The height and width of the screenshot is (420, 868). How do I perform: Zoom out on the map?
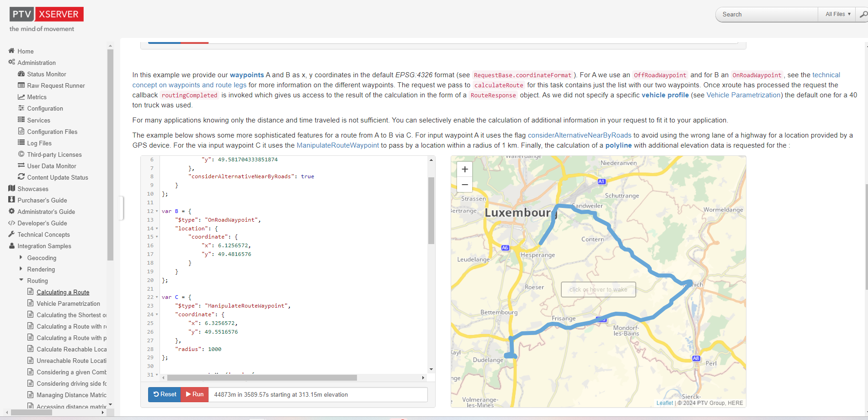(x=464, y=185)
